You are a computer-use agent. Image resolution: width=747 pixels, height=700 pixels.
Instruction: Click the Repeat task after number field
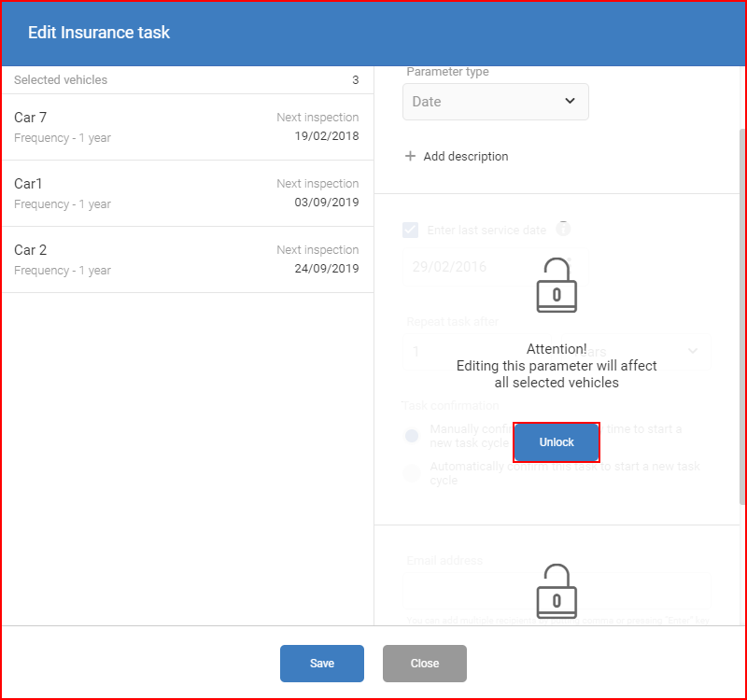[477, 352]
